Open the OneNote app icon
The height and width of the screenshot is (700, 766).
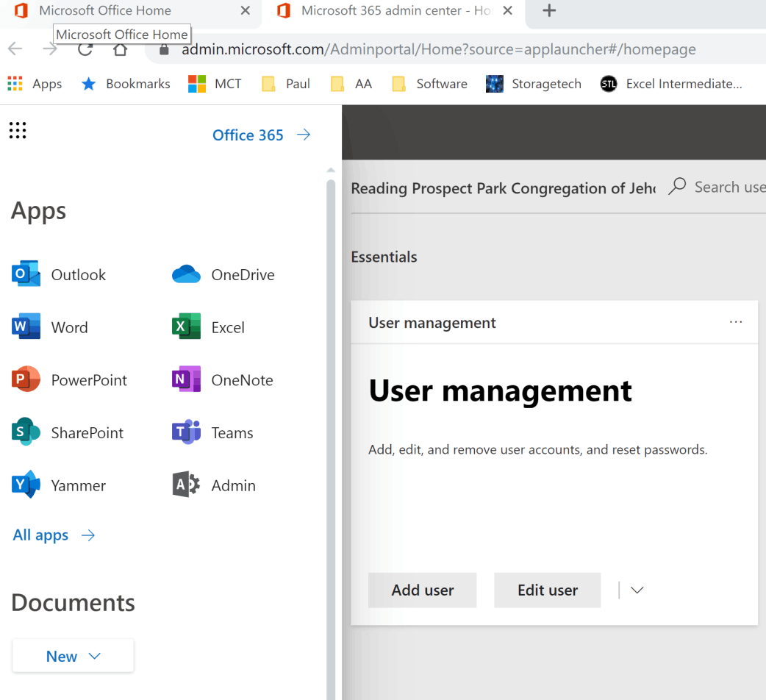(186, 380)
